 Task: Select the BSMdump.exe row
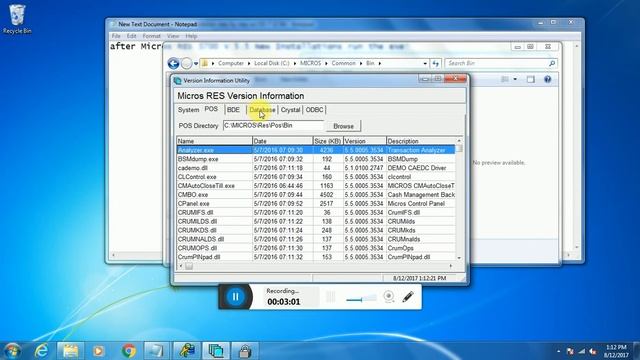[x=316, y=159]
